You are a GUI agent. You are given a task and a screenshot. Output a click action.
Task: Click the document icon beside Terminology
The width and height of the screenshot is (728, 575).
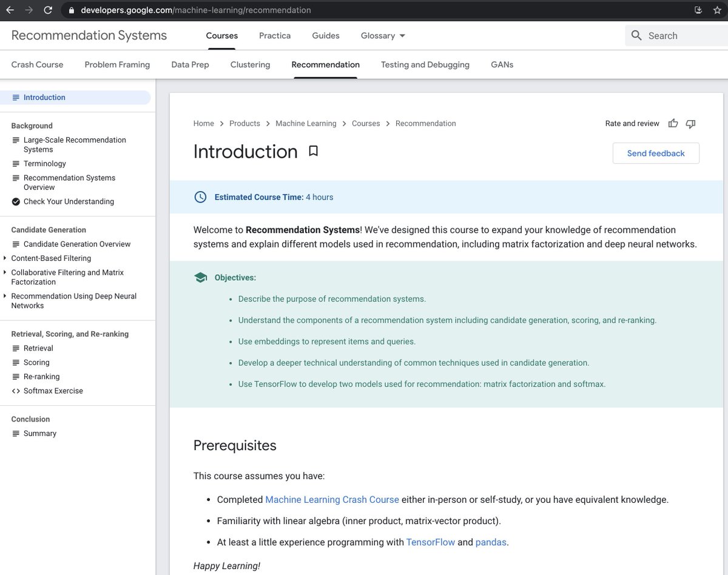16,164
